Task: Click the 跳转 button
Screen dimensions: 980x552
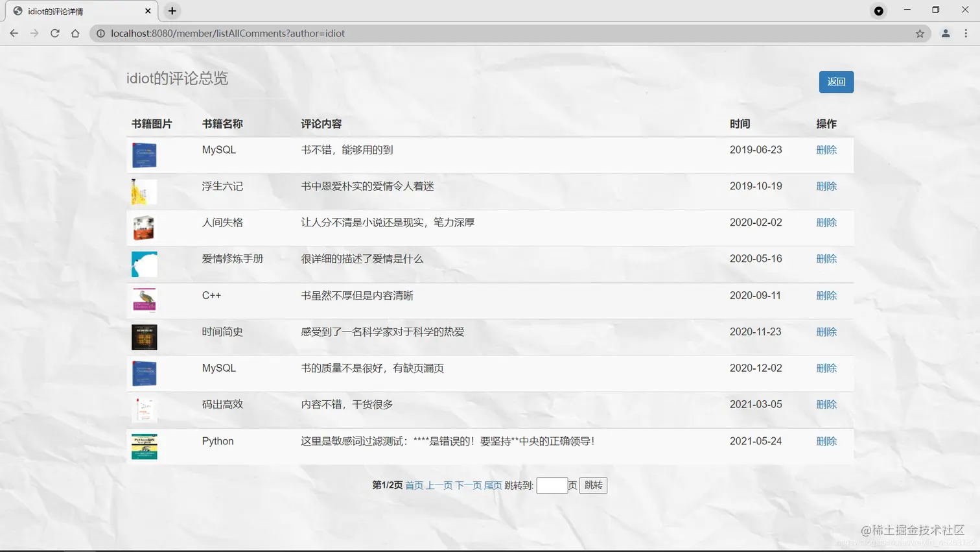Action: [592, 485]
